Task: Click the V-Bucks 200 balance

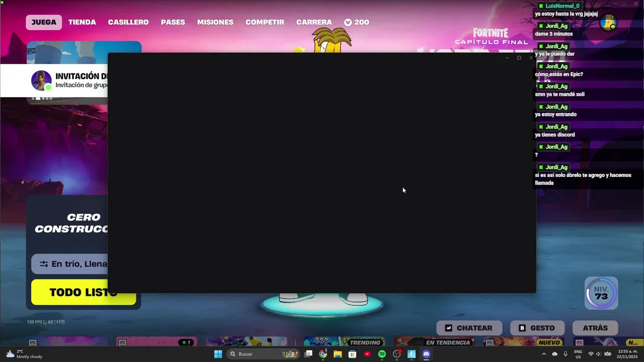Action: coord(357,22)
